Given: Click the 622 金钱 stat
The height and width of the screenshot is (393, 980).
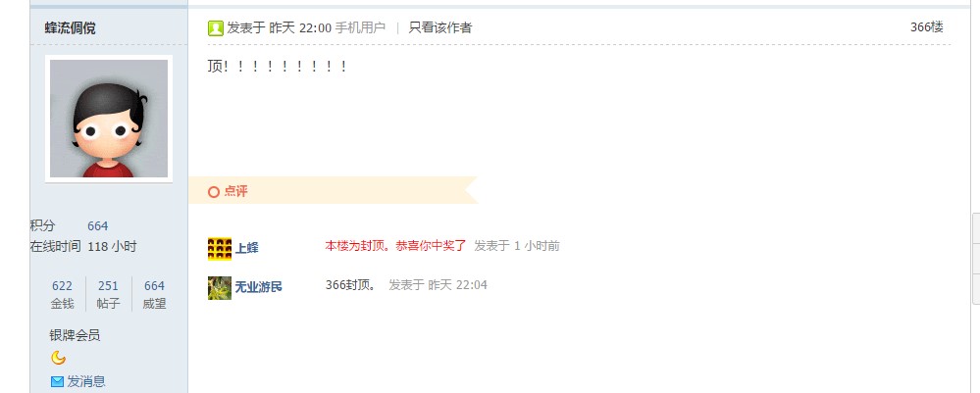Looking at the screenshot, I should (62, 294).
